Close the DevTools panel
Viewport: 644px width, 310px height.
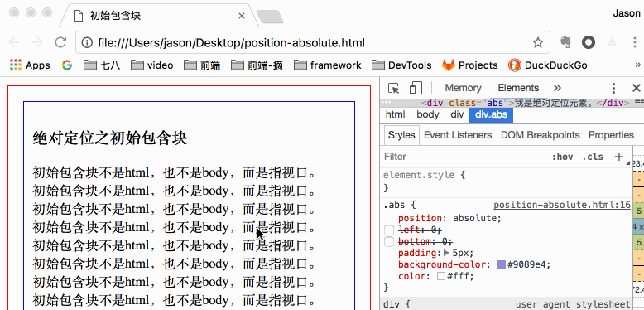[637, 88]
